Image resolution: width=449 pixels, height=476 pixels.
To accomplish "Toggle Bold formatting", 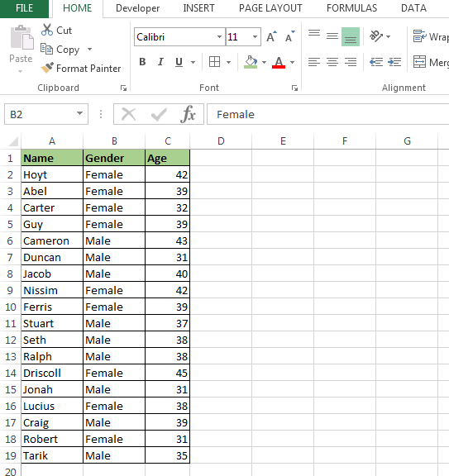I will coord(142,62).
